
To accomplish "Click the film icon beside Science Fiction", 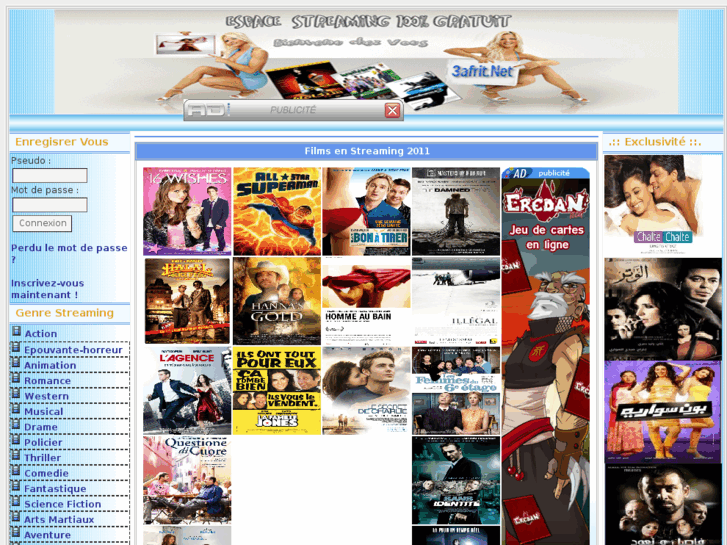I will (16, 501).
